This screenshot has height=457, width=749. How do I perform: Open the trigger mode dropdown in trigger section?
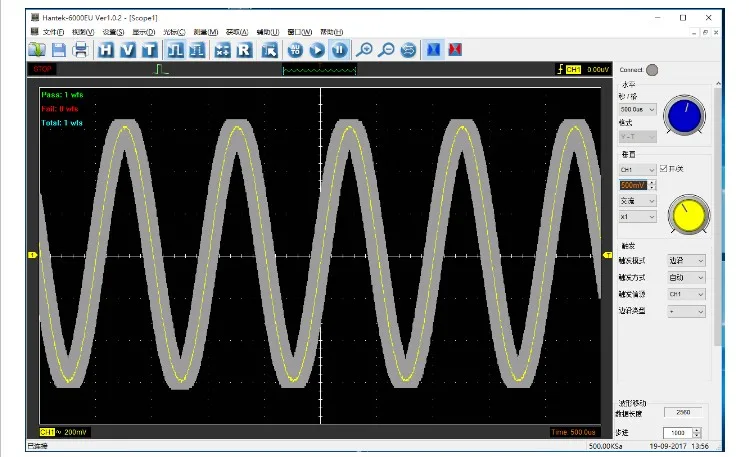coord(686,260)
